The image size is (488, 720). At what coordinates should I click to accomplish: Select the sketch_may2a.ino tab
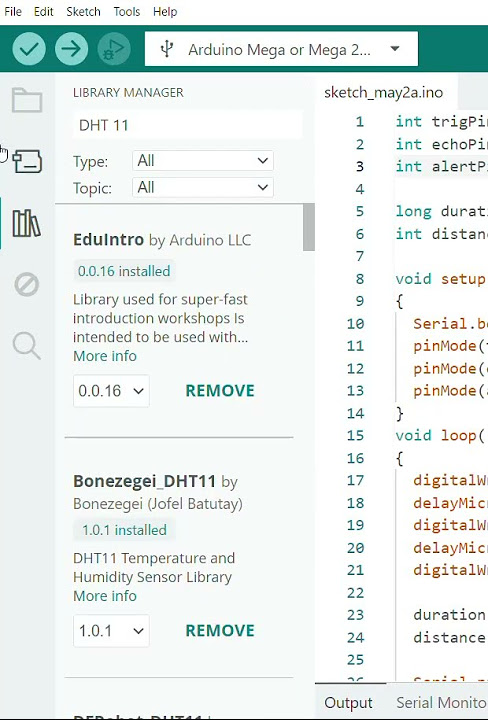(384, 92)
